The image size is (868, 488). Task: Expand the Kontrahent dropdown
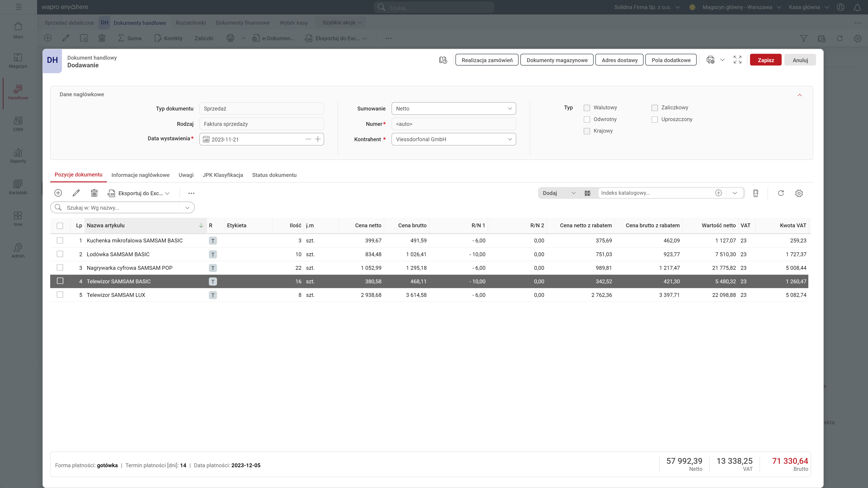tap(509, 139)
